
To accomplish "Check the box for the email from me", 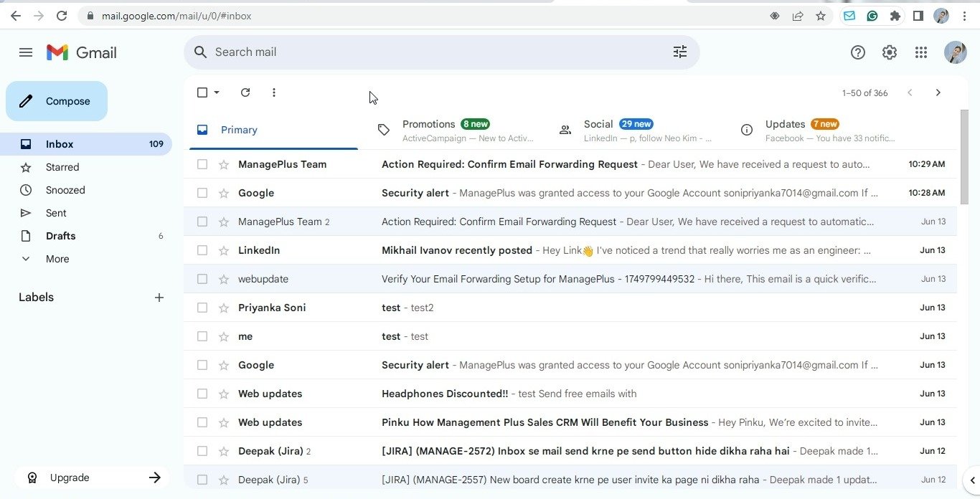I will (x=202, y=336).
